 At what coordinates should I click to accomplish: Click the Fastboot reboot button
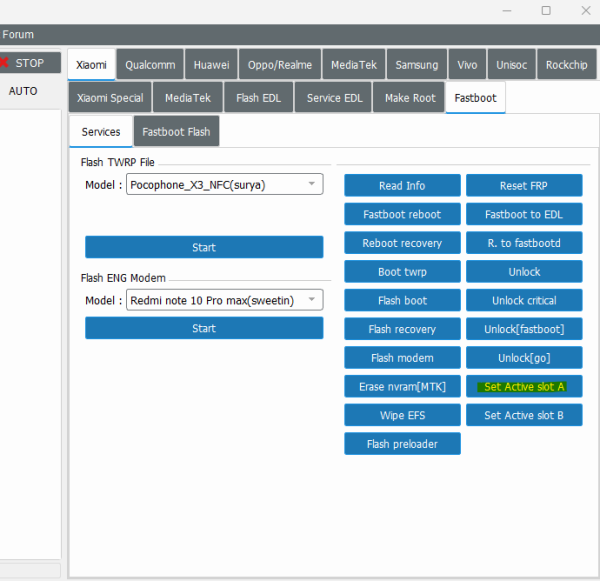402,214
